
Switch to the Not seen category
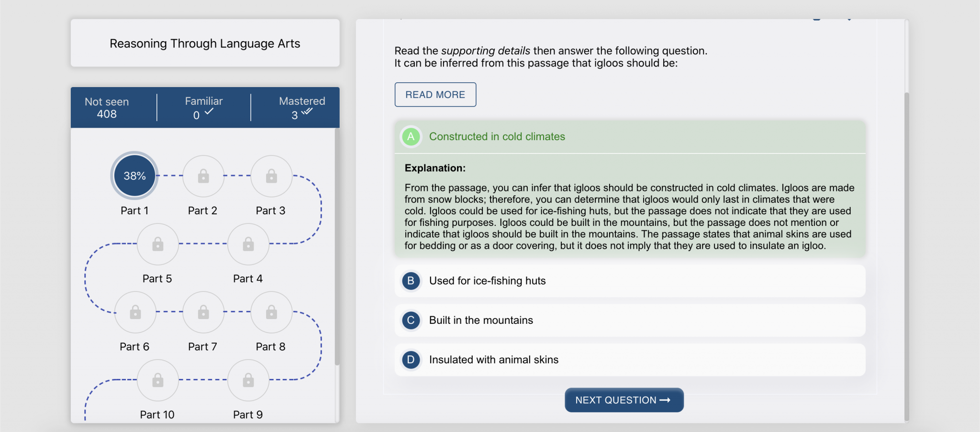[106, 107]
